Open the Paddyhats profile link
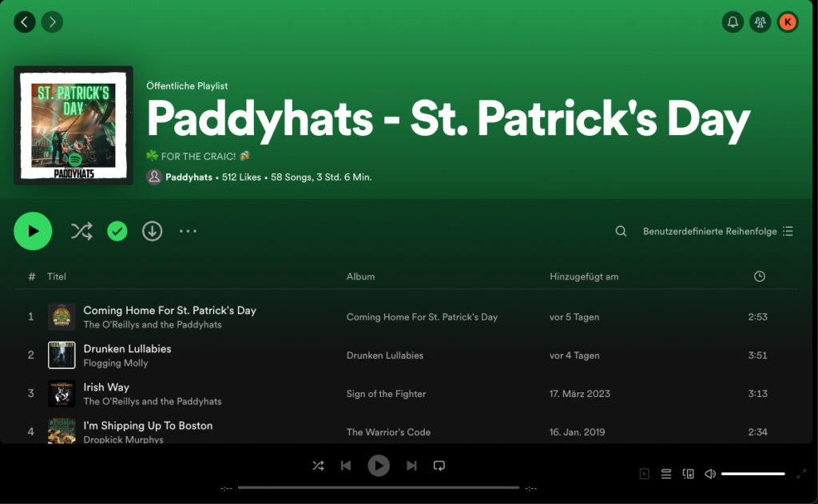The width and height of the screenshot is (818, 504). tap(189, 177)
